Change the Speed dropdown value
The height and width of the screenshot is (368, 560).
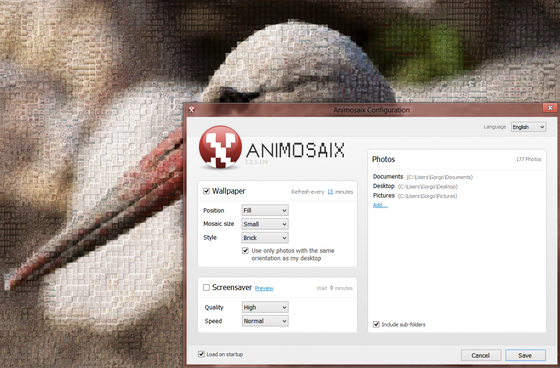[265, 321]
